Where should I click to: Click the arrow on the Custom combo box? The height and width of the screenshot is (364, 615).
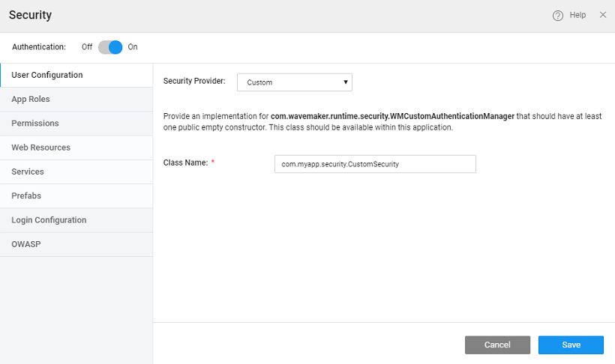[345, 82]
